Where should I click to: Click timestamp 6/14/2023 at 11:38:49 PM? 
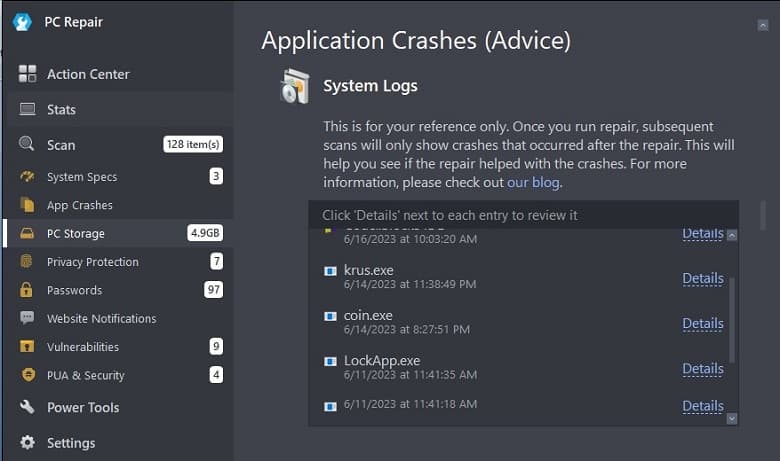click(410, 284)
